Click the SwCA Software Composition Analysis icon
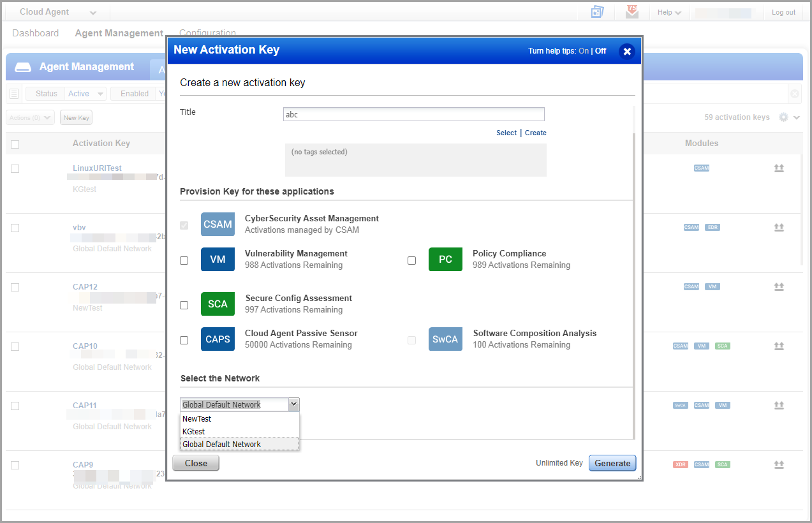 click(x=445, y=339)
